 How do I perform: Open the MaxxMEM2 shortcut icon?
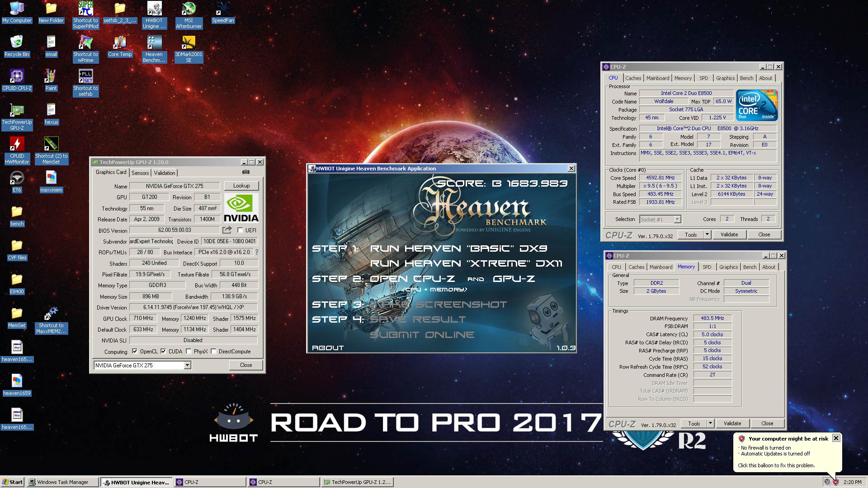coord(51,320)
